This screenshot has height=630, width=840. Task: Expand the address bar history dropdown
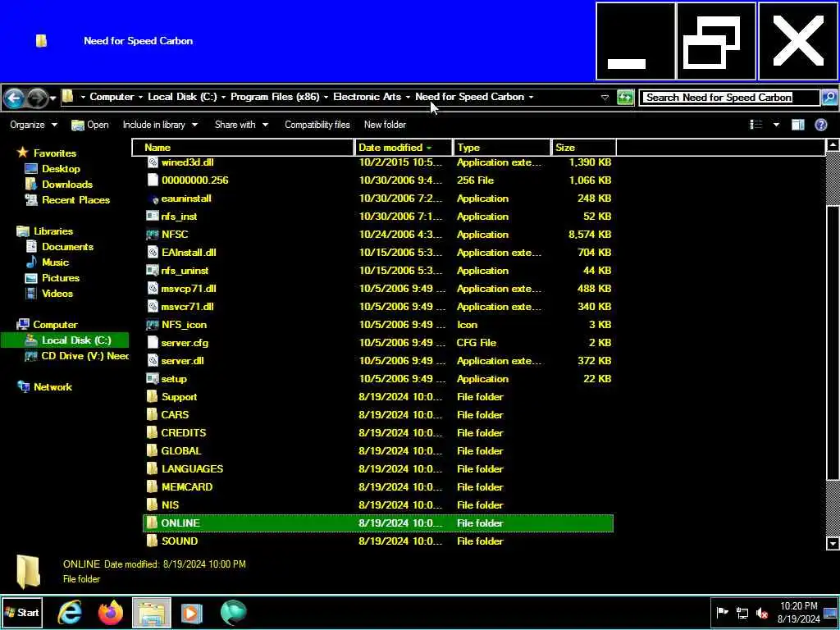[x=605, y=98]
